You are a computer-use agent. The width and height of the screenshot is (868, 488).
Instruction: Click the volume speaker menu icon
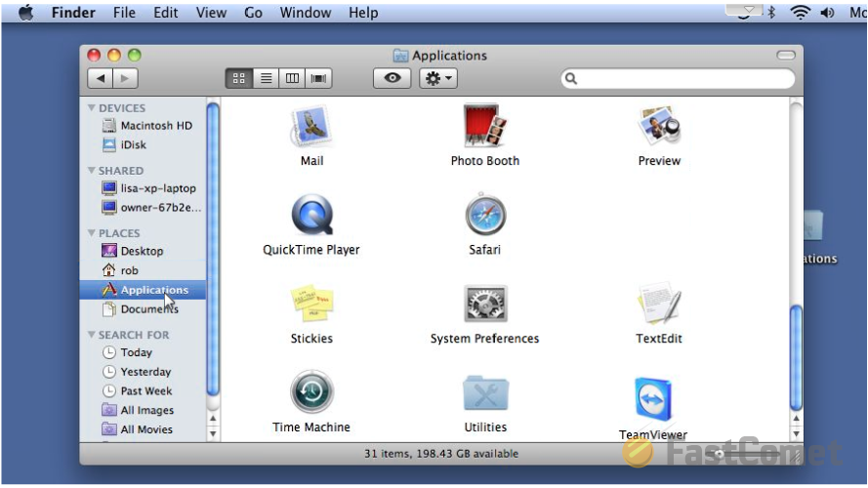click(x=828, y=12)
